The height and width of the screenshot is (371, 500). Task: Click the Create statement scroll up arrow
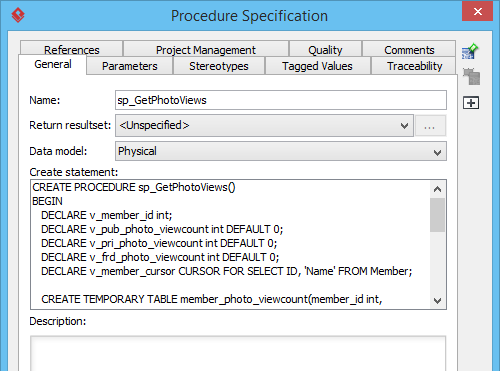(x=437, y=189)
